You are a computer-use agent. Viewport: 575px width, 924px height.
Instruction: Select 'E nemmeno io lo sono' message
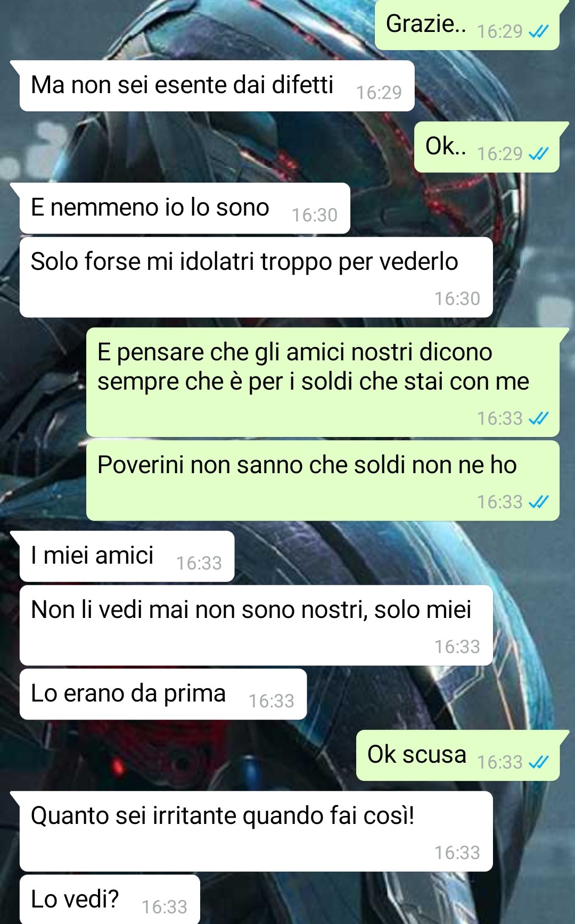point(185,208)
